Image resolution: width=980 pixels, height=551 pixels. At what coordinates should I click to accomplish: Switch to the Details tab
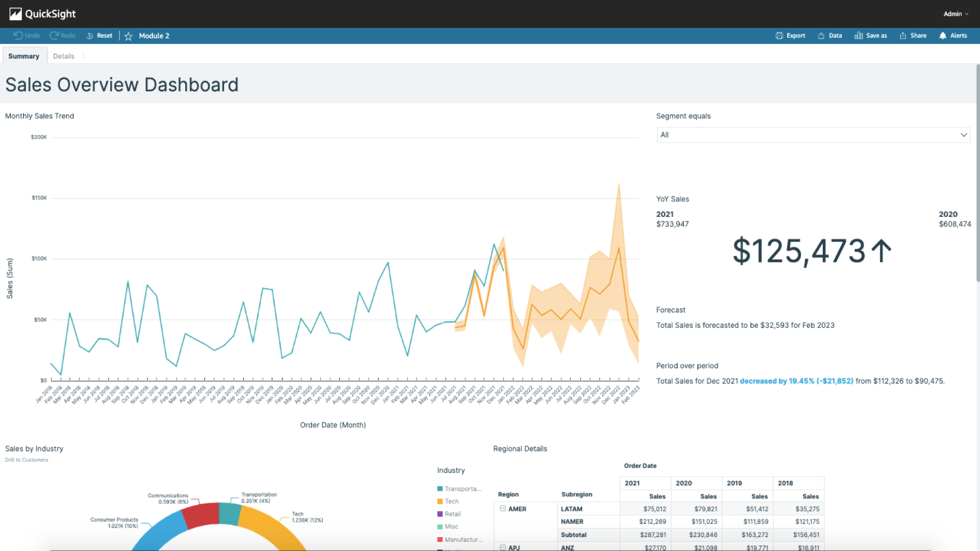[x=64, y=56]
